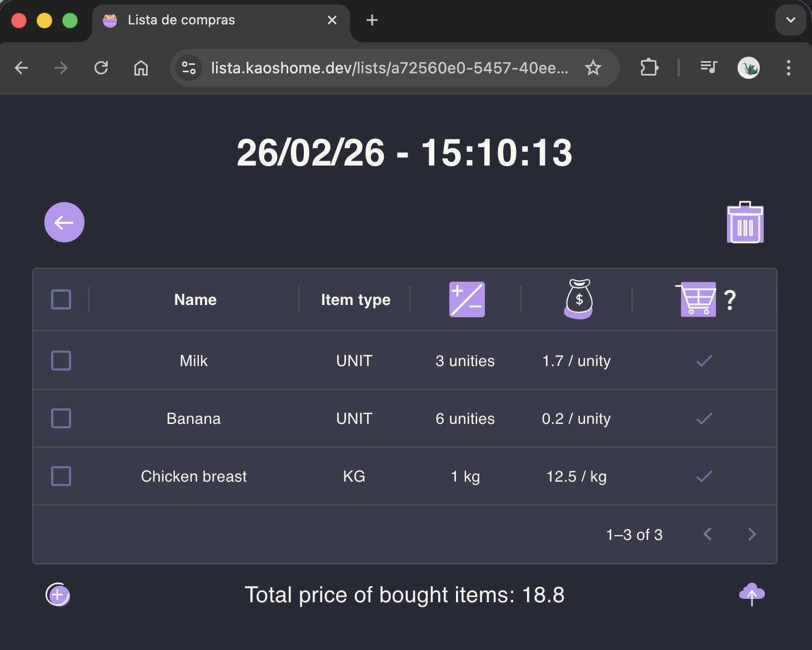Screen dimensions: 812x650
Task: Check the checkbox for the Milk row
Action: (x=61, y=361)
